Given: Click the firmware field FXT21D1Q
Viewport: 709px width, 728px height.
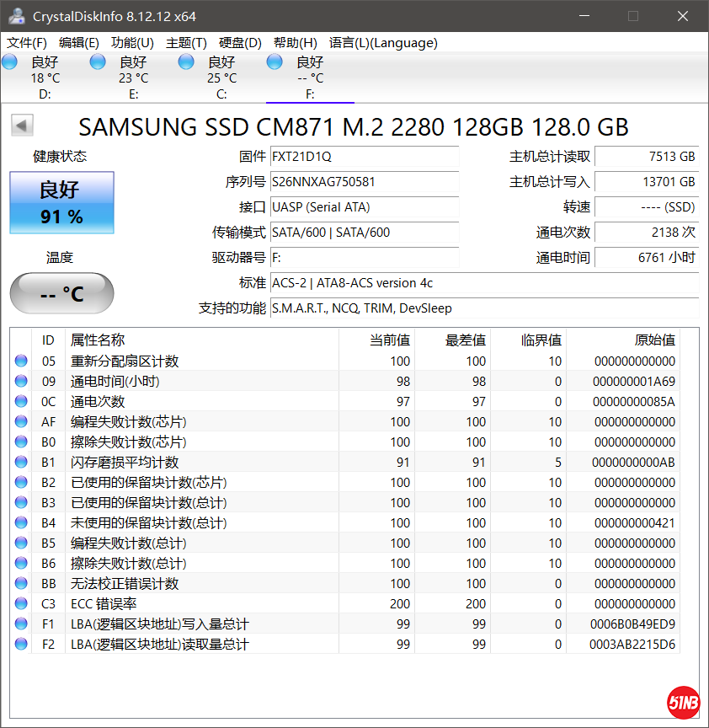Looking at the screenshot, I should (x=364, y=157).
